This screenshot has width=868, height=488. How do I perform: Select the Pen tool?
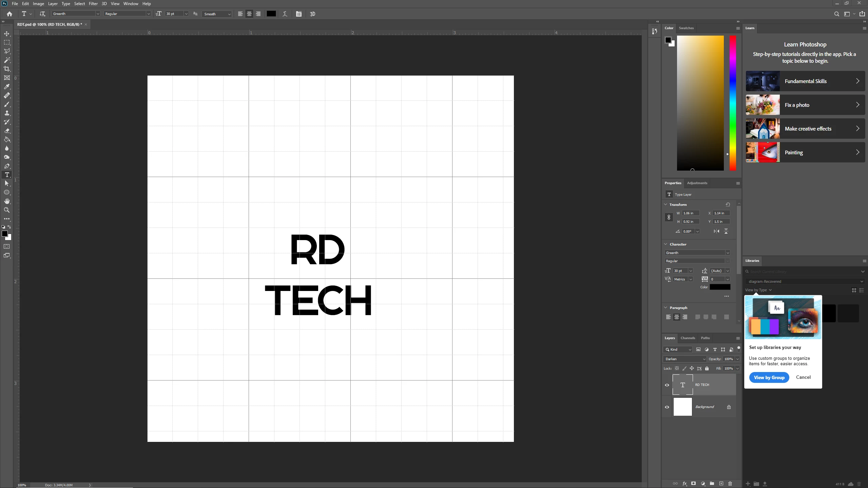point(7,166)
